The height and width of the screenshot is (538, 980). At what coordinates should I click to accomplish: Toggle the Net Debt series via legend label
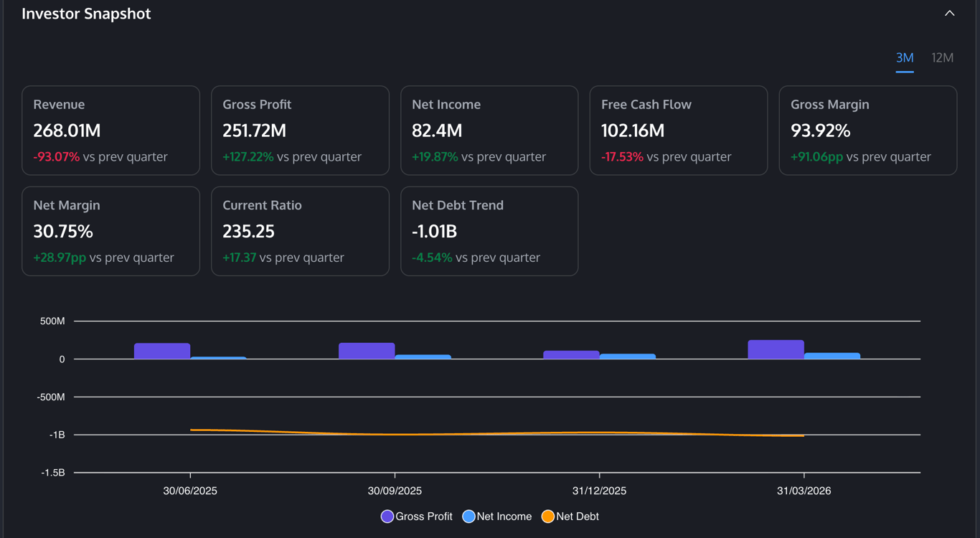(x=578, y=516)
